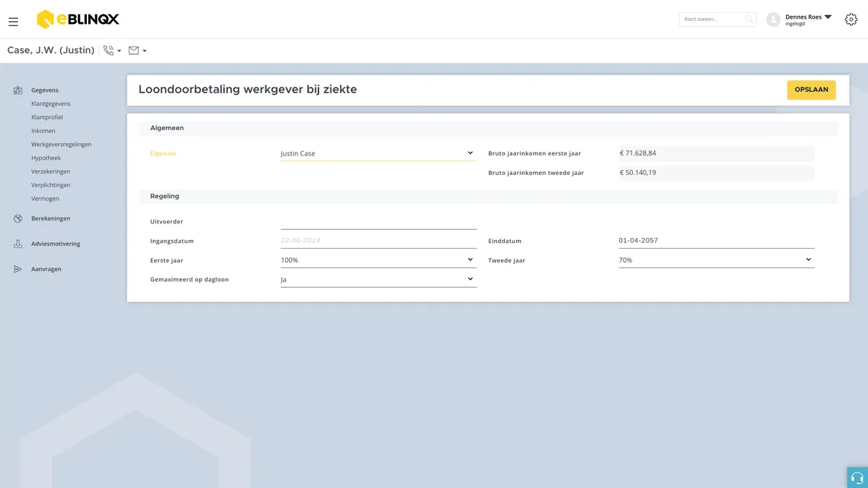Click the Bruto jaarinkomen tweede jaar value

(x=716, y=173)
